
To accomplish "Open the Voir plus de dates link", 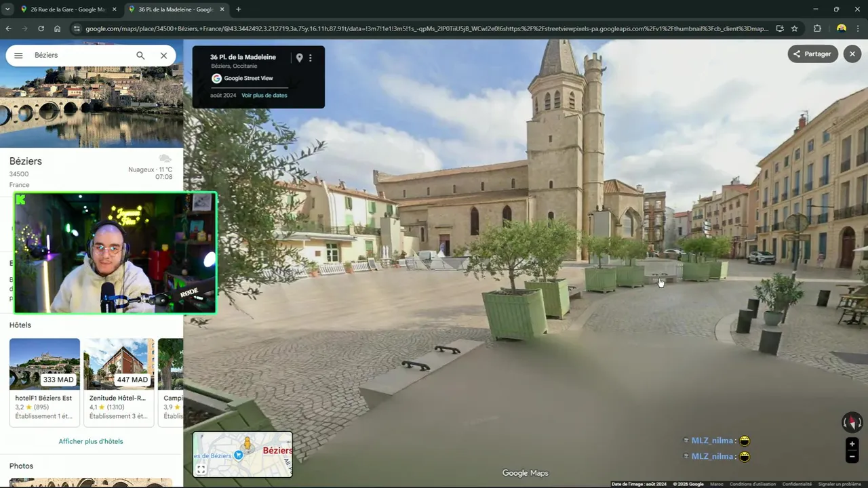I will pyautogui.click(x=264, y=96).
